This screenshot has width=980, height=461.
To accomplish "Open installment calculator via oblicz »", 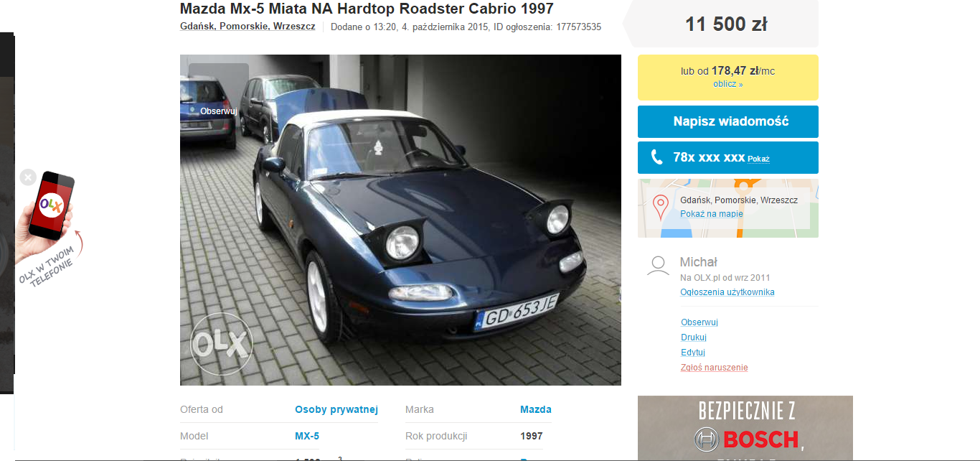I will (x=727, y=84).
